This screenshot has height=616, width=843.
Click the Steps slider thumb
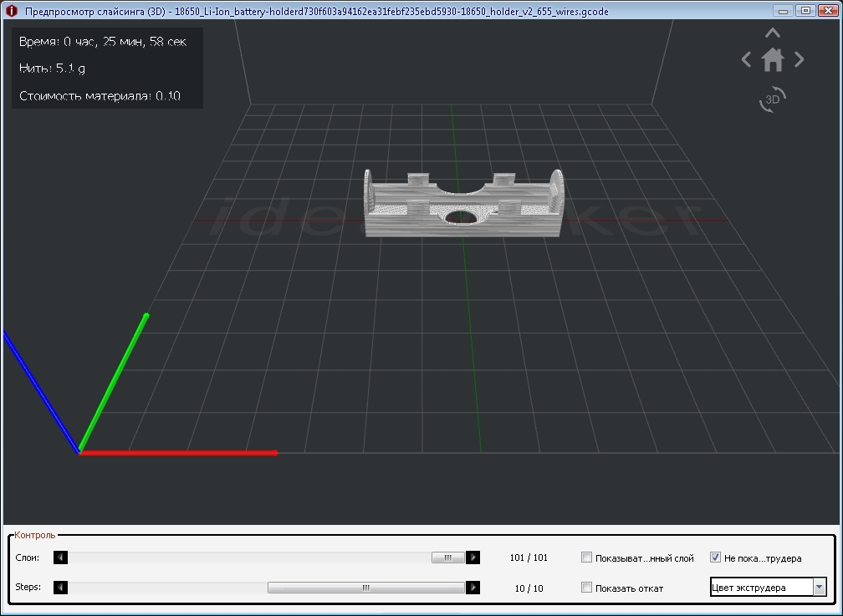pyautogui.click(x=365, y=588)
